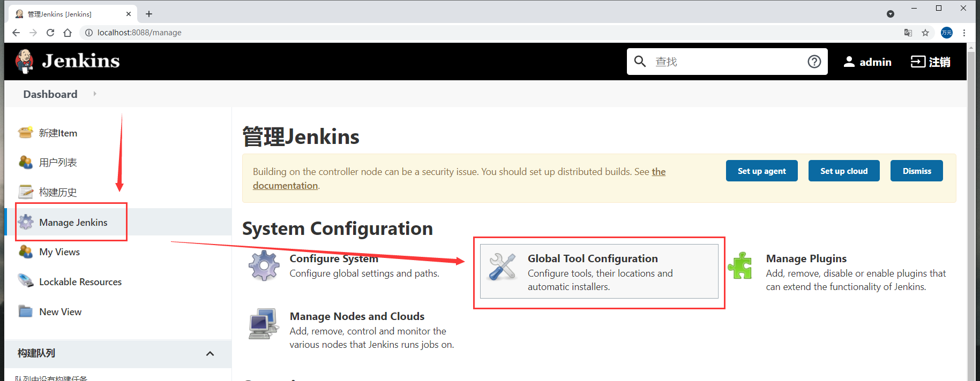Click the 构建队列 panel header text
This screenshot has width=980, height=381.
coord(36,353)
